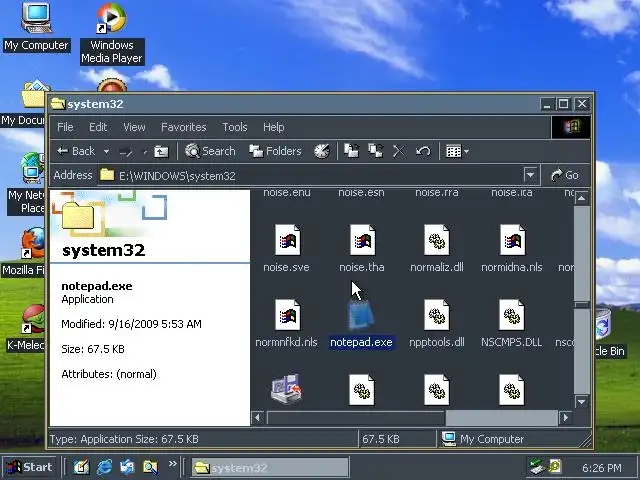Expand the Views dropdown arrow
This screenshot has width=640, height=480.
point(467,152)
